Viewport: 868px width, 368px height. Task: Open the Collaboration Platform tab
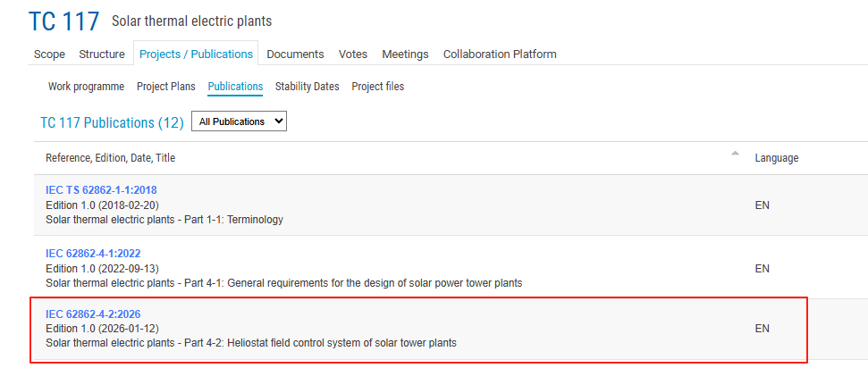click(500, 54)
